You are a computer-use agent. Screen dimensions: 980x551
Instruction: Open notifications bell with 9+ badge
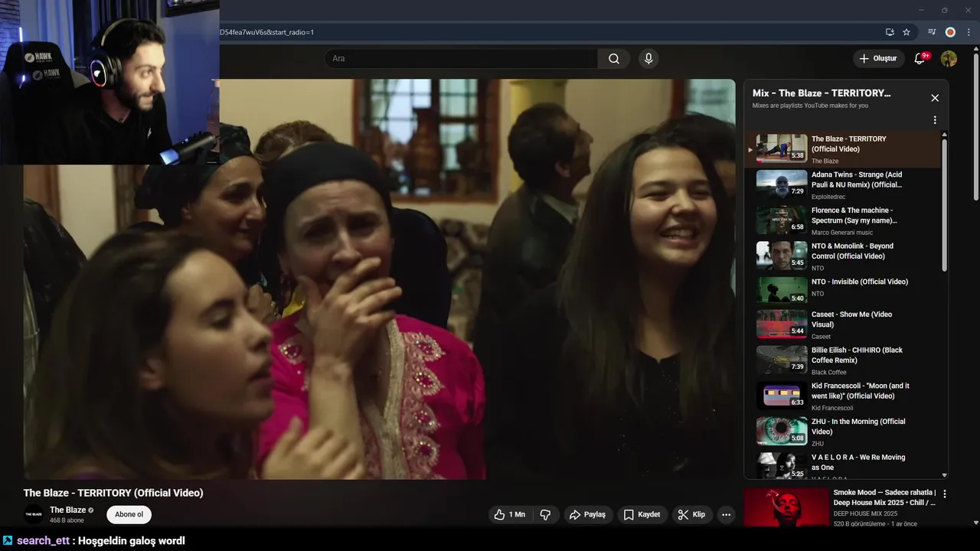pyautogui.click(x=920, y=59)
